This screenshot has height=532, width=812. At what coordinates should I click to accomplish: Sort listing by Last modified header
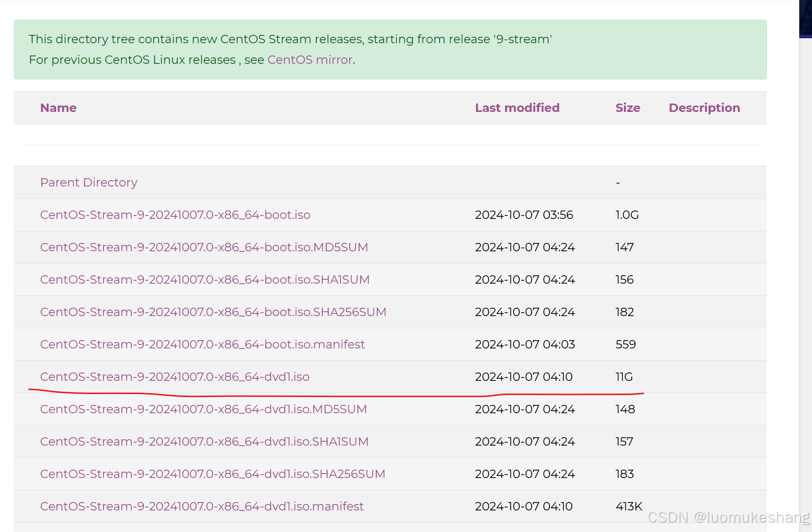517,108
